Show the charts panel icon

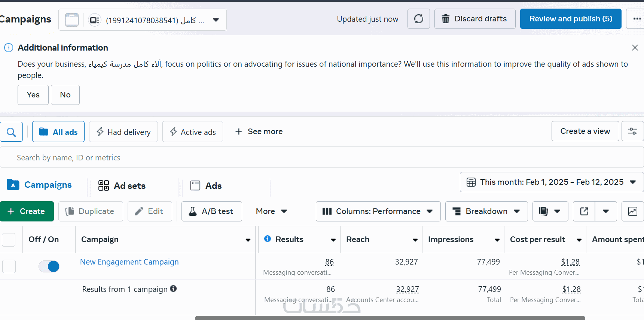[632, 211]
